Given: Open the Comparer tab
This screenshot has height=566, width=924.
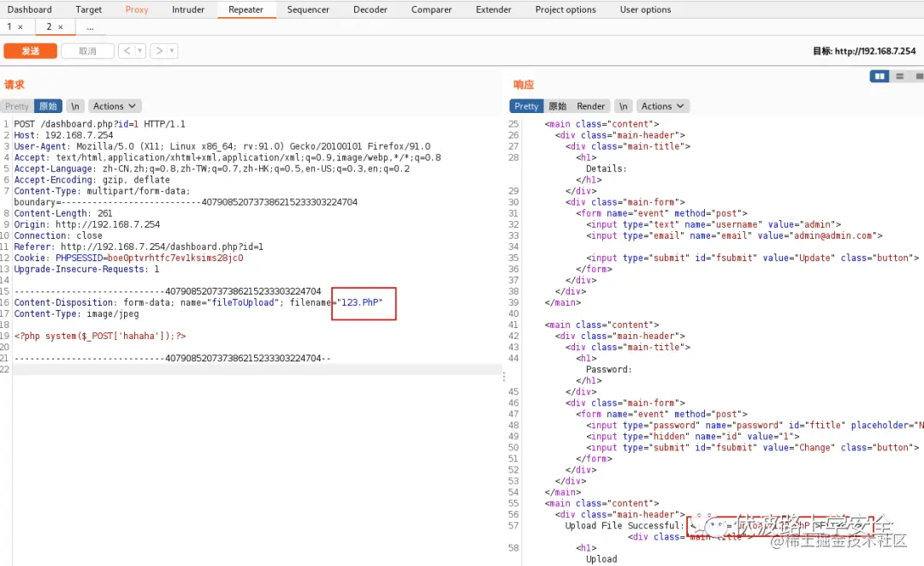Looking at the screenshot, I should (431, 9).
